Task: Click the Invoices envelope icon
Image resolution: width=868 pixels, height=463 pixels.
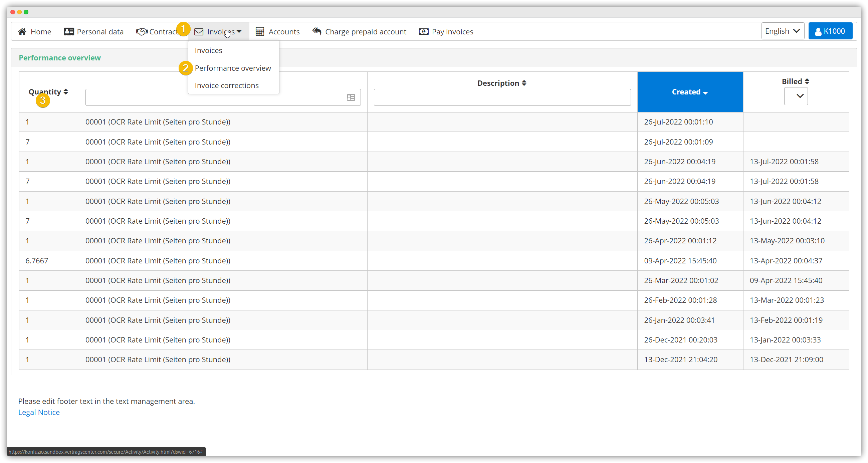Action: coord(199,32)
